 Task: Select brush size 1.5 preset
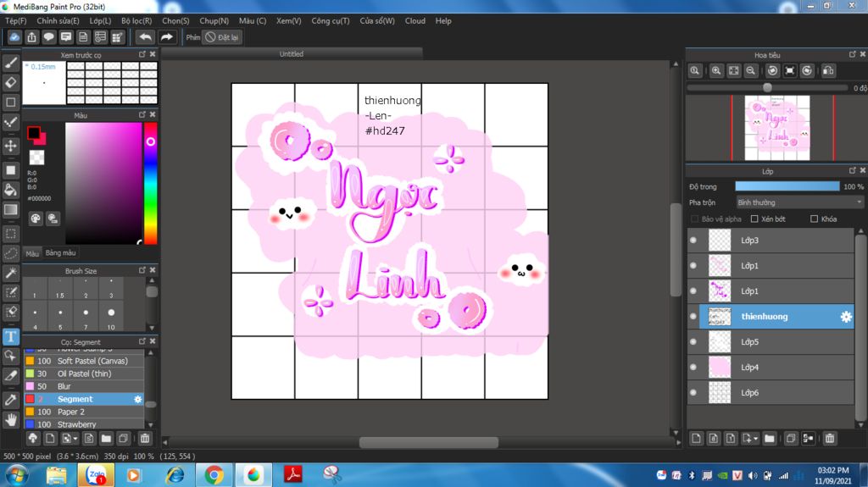click(x=60, y=288)
